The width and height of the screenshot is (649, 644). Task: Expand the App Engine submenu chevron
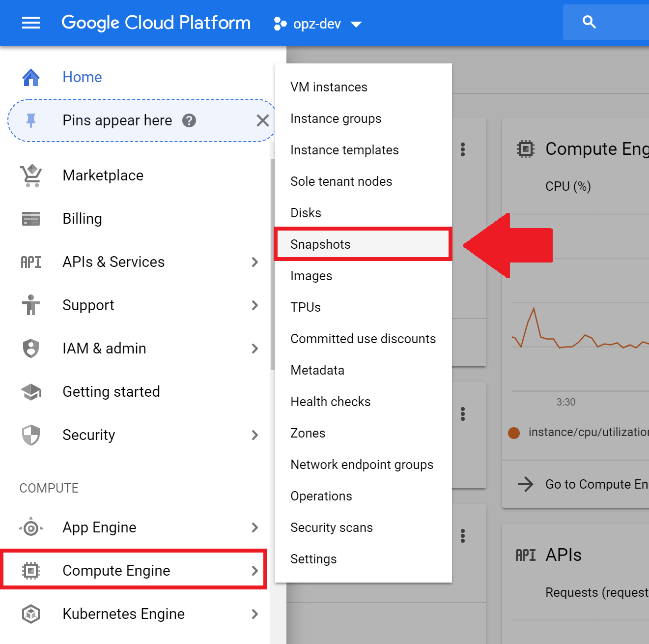(x=254, y=527)
